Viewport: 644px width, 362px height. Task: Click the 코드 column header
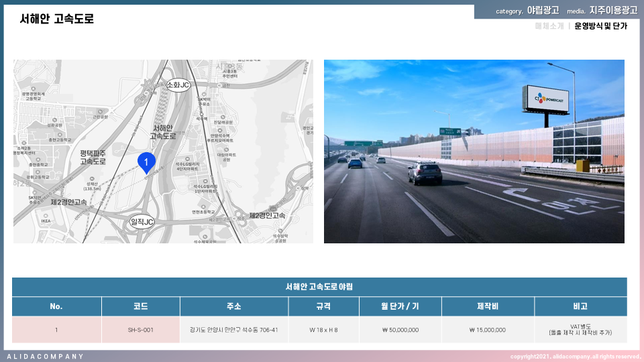140,306
